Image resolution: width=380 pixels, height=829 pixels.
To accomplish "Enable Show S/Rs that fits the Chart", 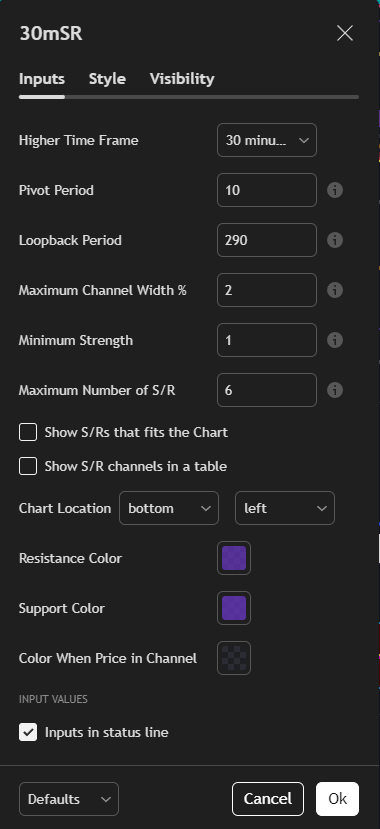I will (x=28, y=432).
